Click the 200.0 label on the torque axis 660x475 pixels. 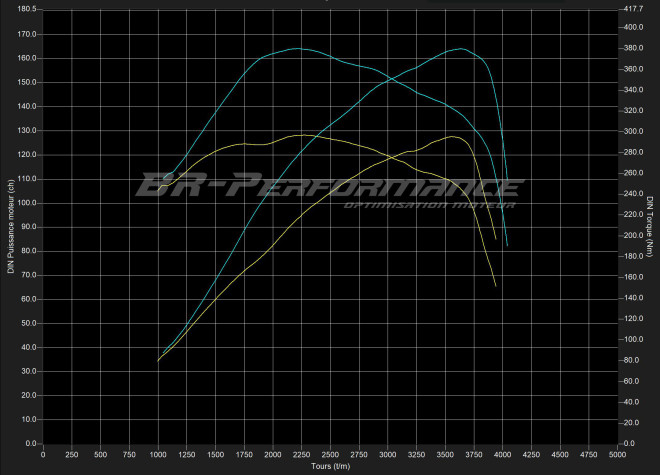tap(632, 236)
